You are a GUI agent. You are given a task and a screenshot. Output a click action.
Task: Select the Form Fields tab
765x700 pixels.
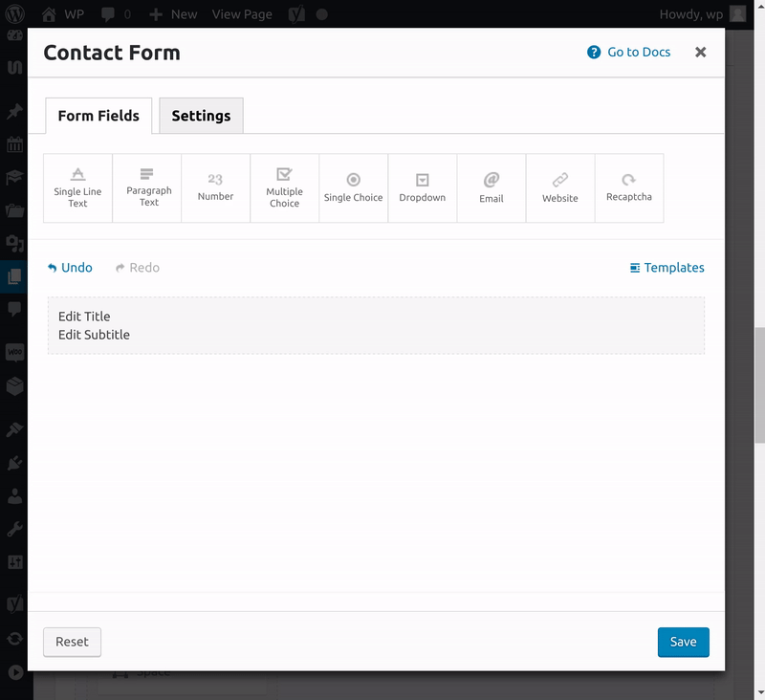pyautogui.click(x=98, y=116)
